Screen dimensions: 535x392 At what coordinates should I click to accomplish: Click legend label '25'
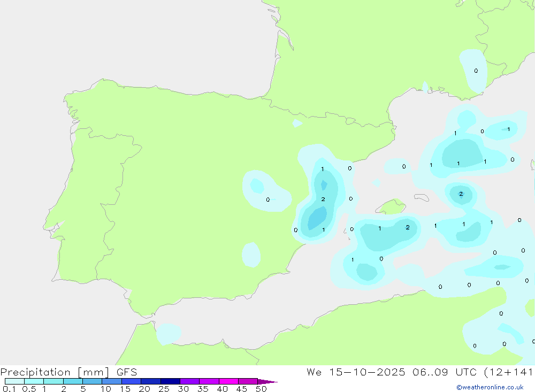[164, 389]
